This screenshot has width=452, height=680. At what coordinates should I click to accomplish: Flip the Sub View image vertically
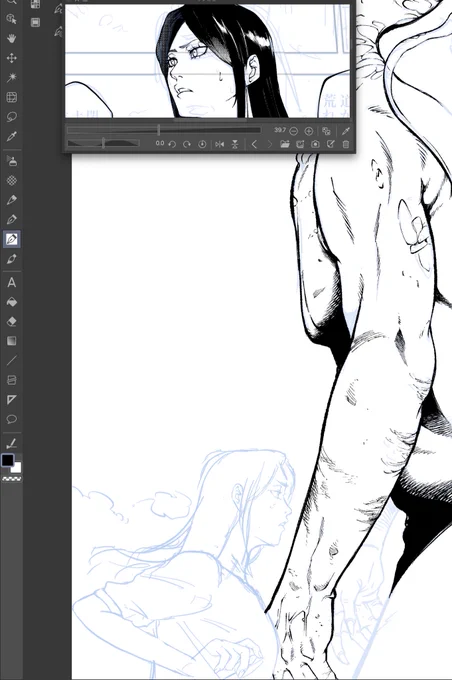235,144
